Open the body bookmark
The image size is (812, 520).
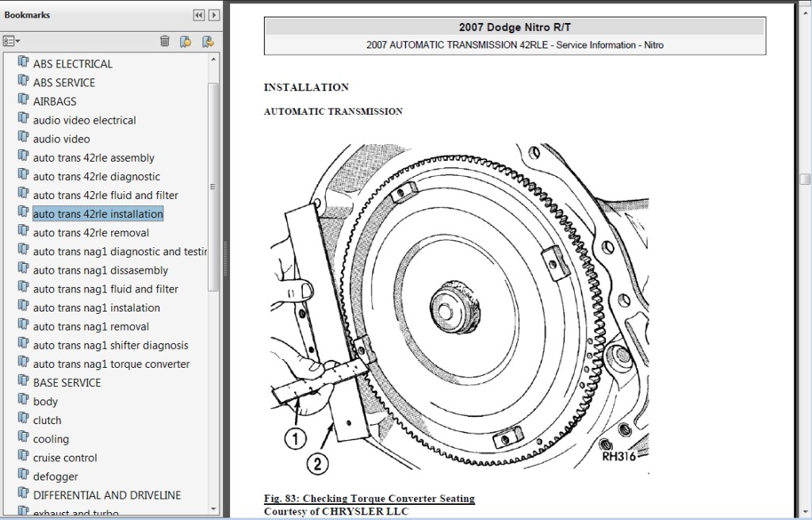45,402
